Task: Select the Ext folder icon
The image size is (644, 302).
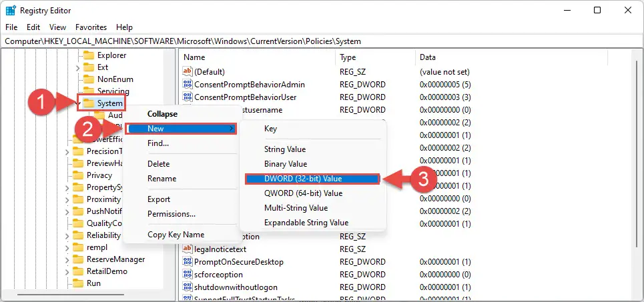Action: [89, 67]
